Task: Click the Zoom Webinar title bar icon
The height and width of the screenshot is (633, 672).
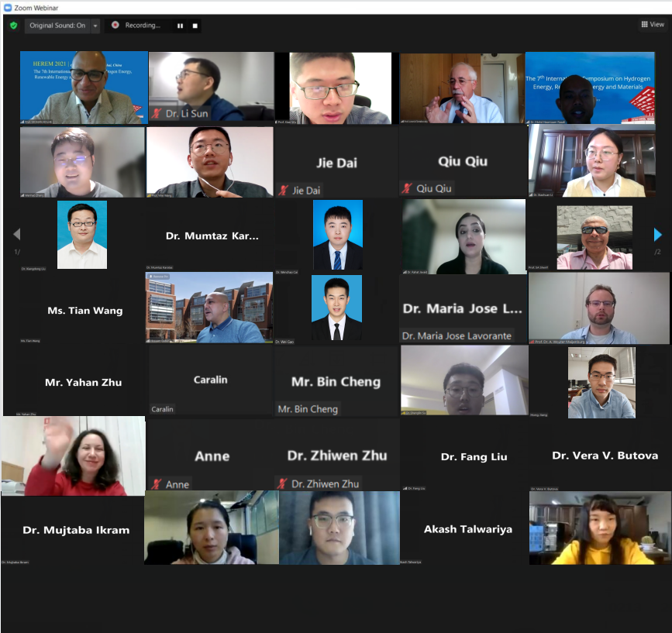Action: (x=8, y=8)
